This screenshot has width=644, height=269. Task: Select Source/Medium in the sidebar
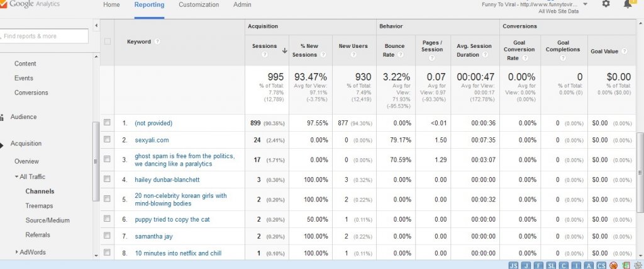coord(47,220)
